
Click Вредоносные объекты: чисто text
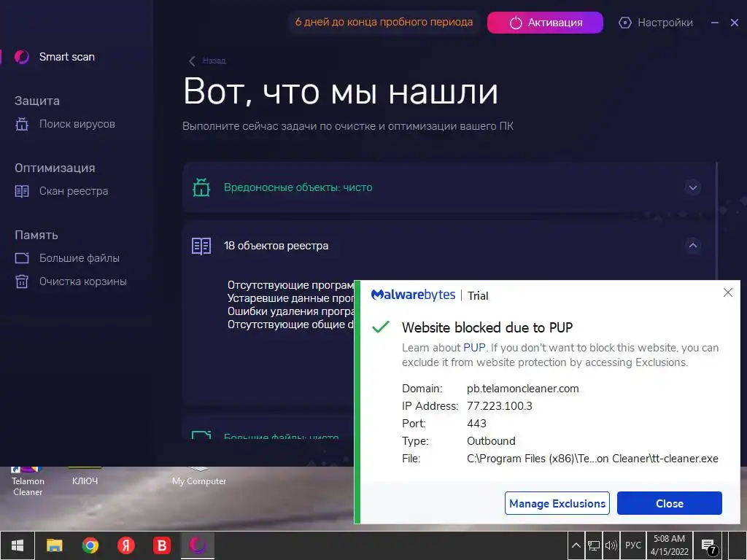[298, 187]
